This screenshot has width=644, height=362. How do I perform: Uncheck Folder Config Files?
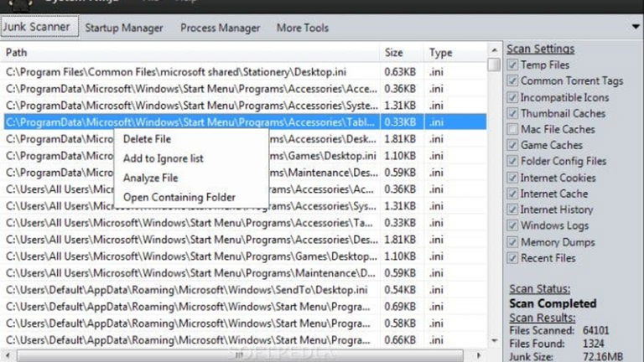[x=512, y=161]
